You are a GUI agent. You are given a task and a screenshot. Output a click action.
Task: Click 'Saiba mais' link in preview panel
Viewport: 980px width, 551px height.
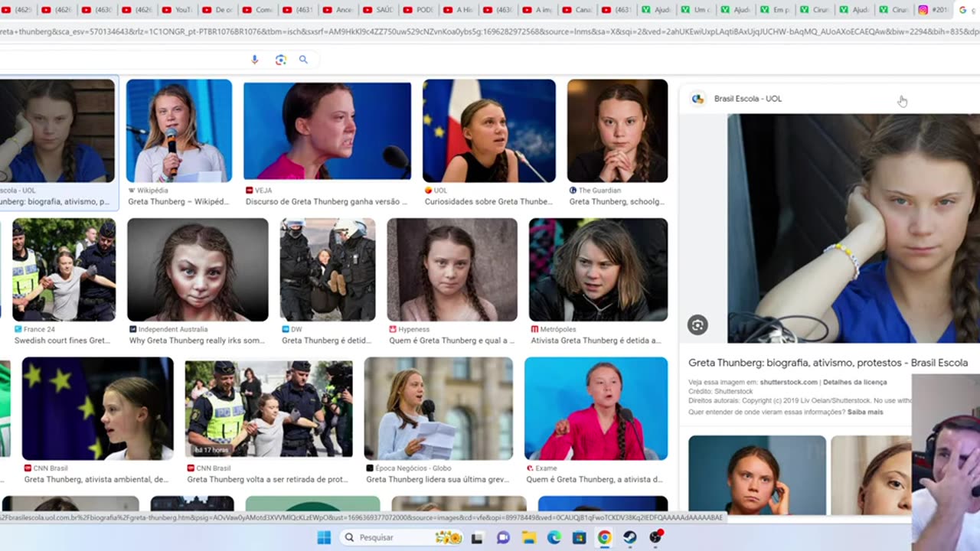[865, 412]
